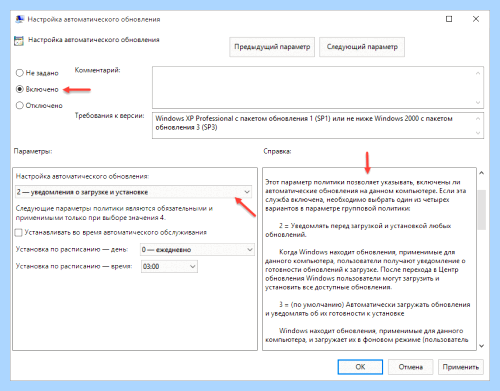Click comment box scroll up arrow

(x=478, y=73)
